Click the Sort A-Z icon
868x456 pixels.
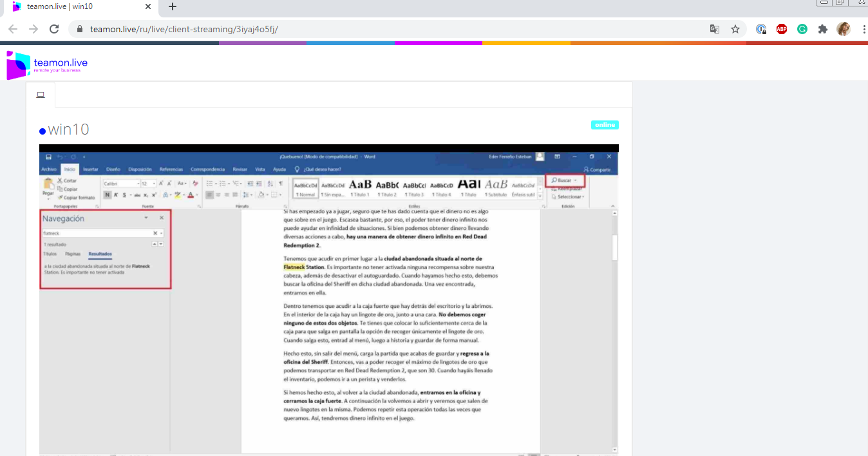pyautogui.click(x=270, y=184)
